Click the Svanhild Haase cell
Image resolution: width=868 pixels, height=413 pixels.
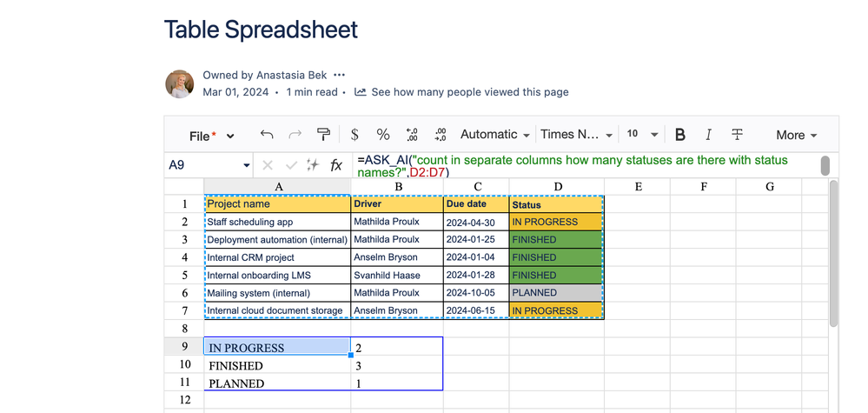tap(397, 275)
